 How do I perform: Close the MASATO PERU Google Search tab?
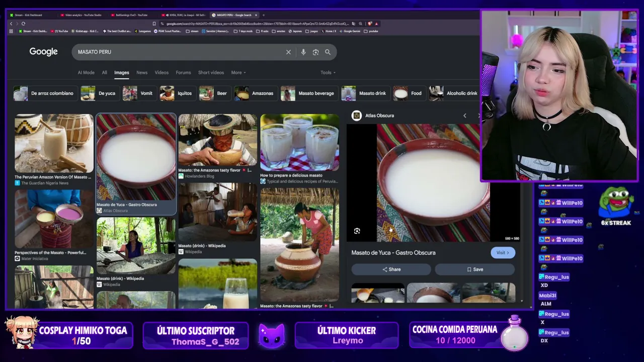click(256, 15)
